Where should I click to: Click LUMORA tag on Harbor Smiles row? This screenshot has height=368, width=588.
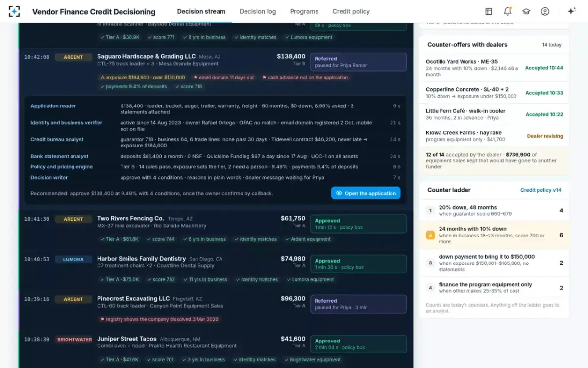[73, 259]
